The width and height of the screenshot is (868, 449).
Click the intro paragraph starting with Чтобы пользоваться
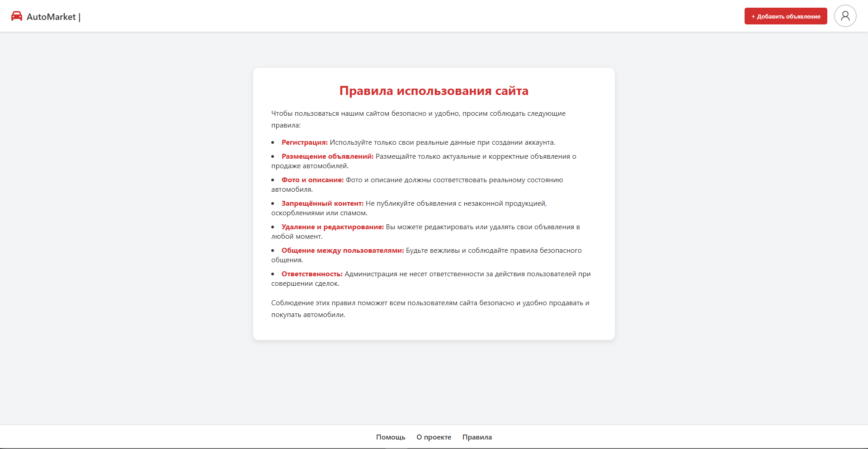[x=418, y=113]
